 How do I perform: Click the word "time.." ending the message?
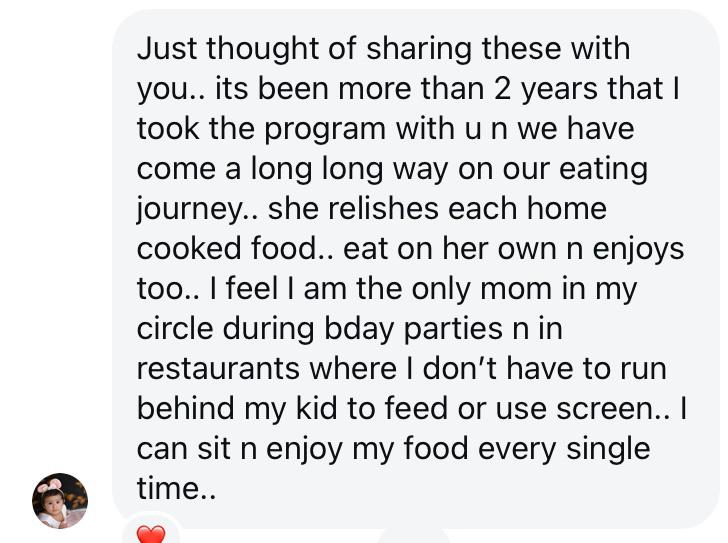pyautogui.click(x=175, y=489)
